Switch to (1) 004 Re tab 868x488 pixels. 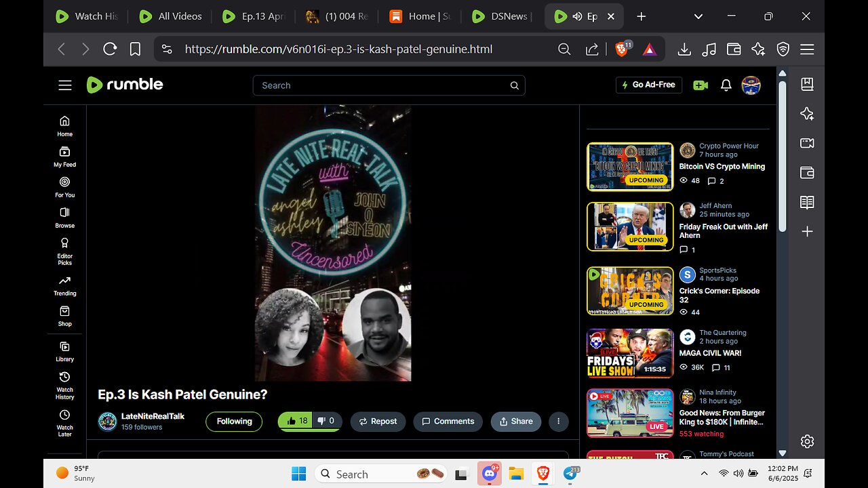[337, 16]
